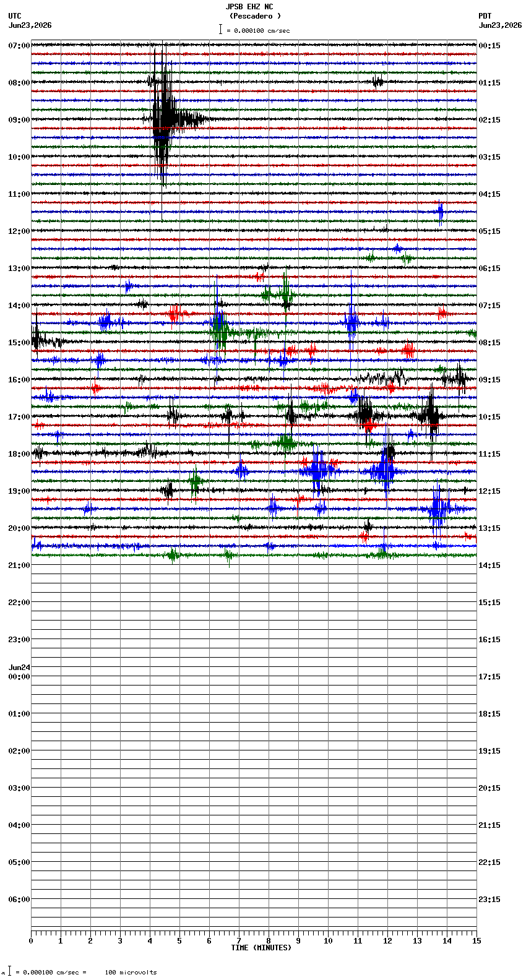Click the 'UTC' label in the header

[x=15, y=16]
